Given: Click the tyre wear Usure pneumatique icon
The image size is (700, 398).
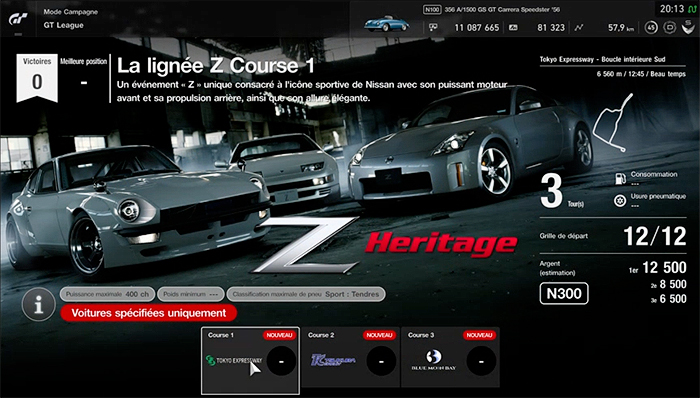Looking at the screenshot, I should [x=620, y=201].
